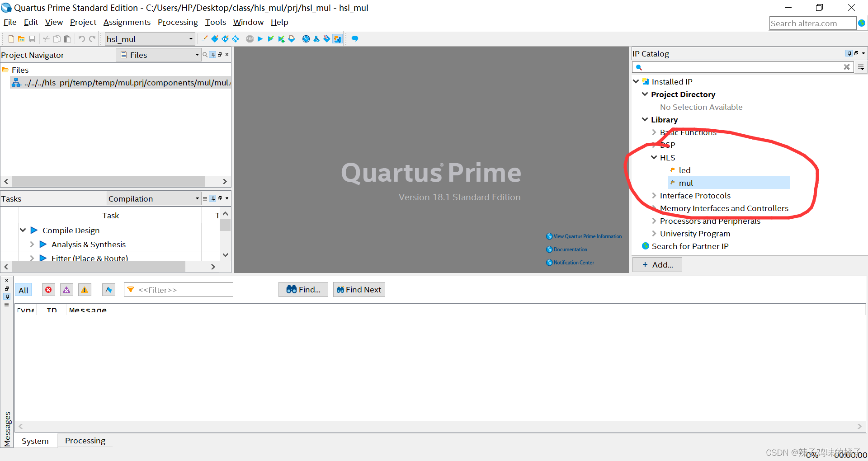Image resolution: width=868 pixels, height=461 pixels.
Task: Switch to the Processing messages tab
Action: click(85, 440)
